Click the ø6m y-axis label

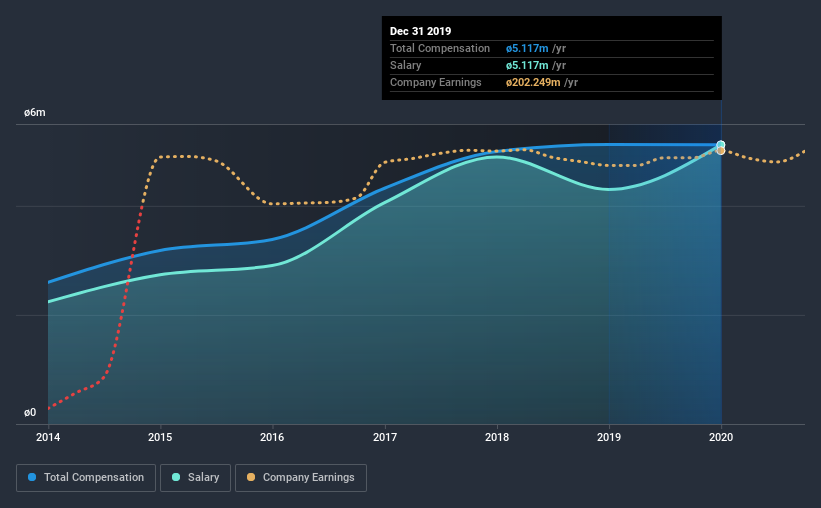(35, 113)
